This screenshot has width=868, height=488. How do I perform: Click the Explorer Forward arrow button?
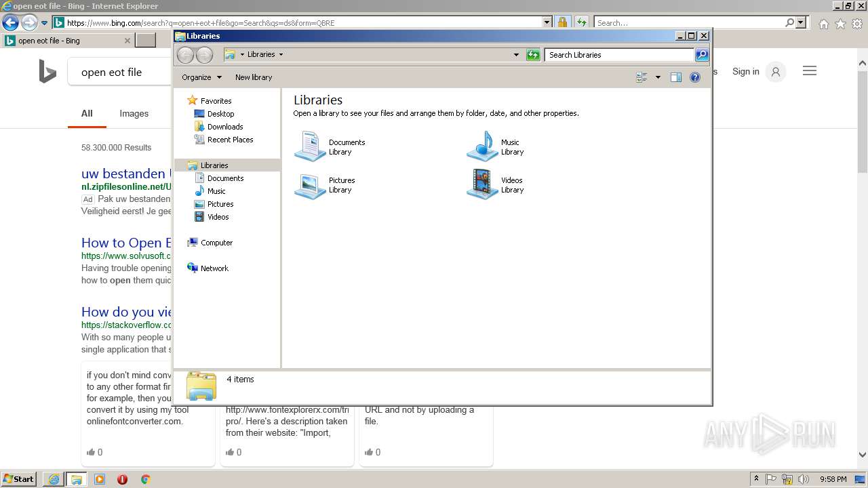[204, 55]
